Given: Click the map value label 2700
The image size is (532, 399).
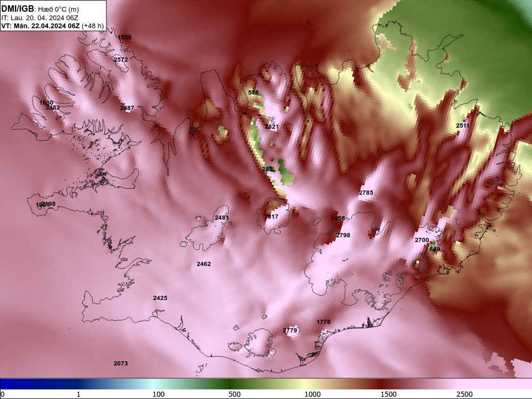Looking at the screenshot, I should (x=422, y=240).
